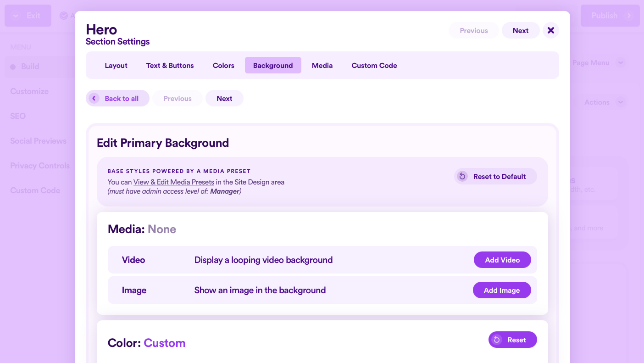Click 'Display a looping video background' text

pos(263,260)
